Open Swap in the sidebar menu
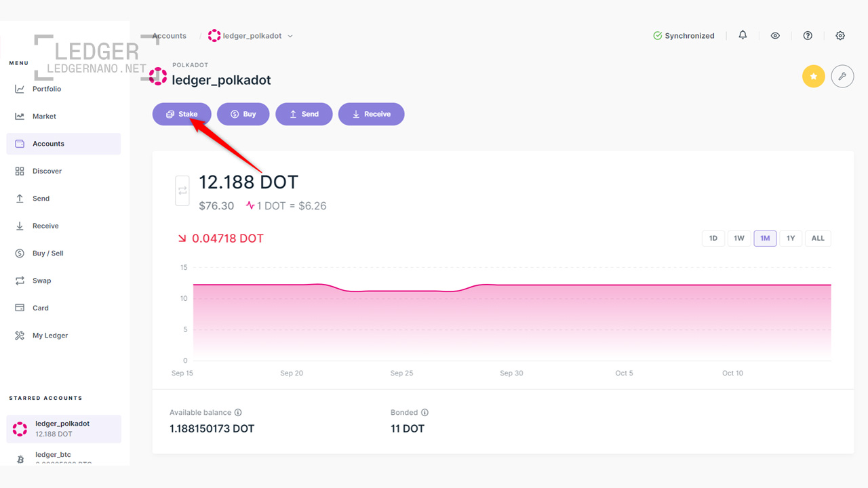This screenshot has width=868, height=488. pyautogui.click(x=64, y=281)
